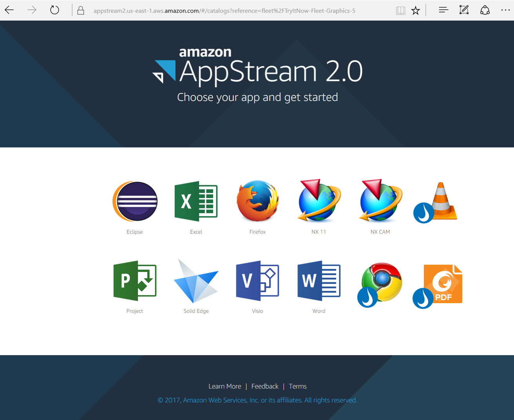Click the AppStream logo arrow mark
514x420 pixels.
click(164, 71)
